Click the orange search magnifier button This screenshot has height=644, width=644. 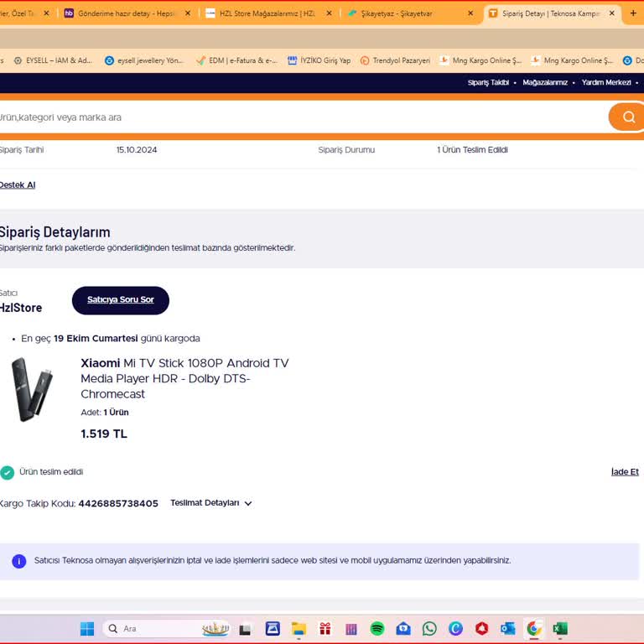[627, 117]
